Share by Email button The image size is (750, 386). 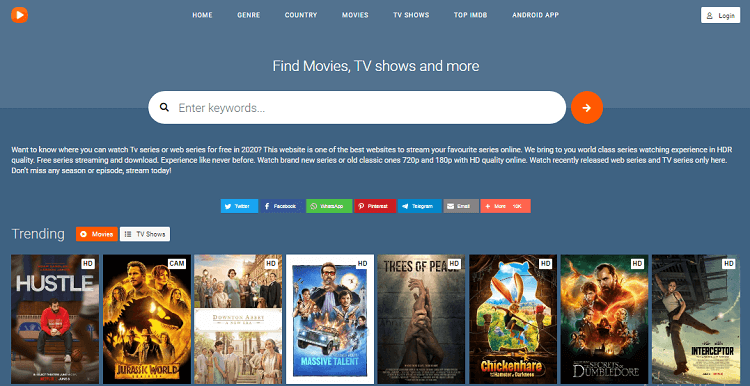click(461, 206)
